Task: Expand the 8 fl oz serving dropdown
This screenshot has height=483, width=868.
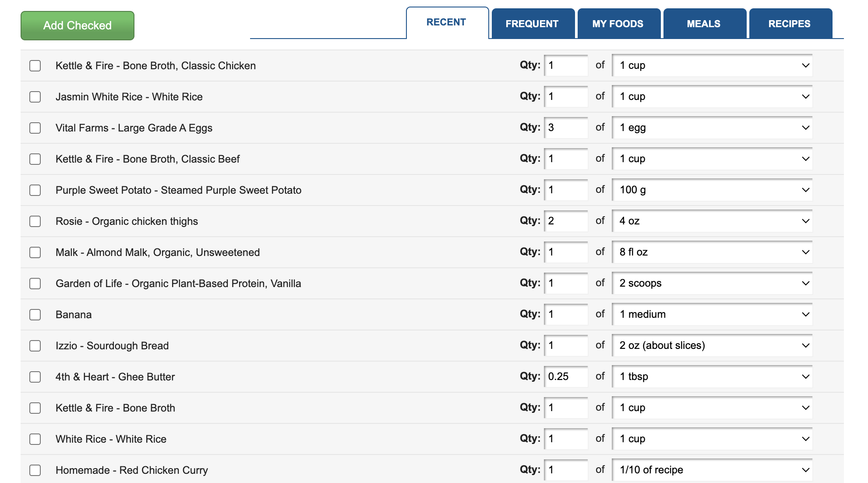Action: [712, 252]
